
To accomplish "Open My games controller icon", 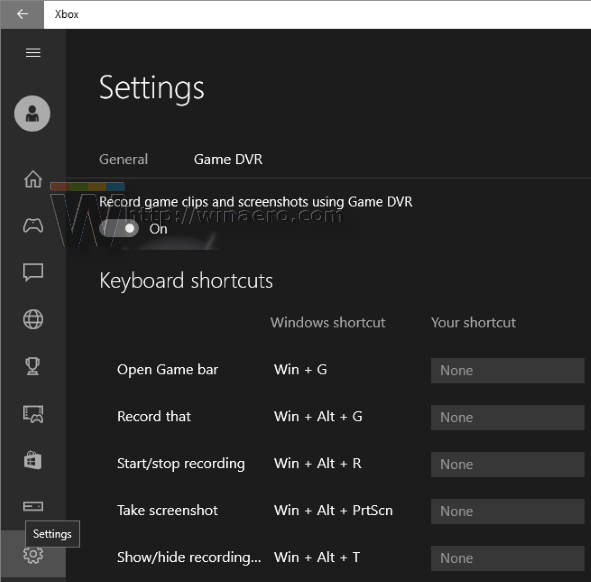I will (x=33, y=225).
